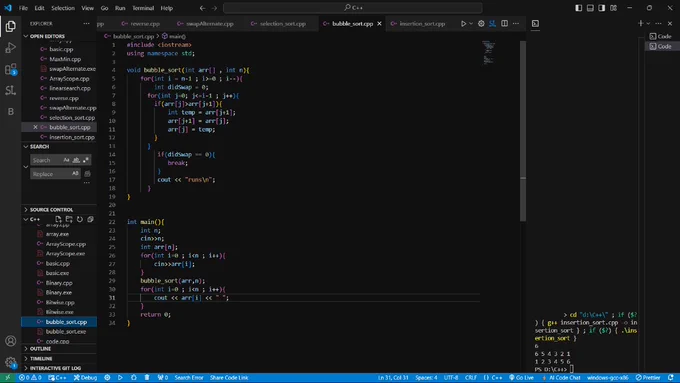680x383 pixels.
Task: Open the Selection menu
Action: pyautogui.click(x=63, y=8)
